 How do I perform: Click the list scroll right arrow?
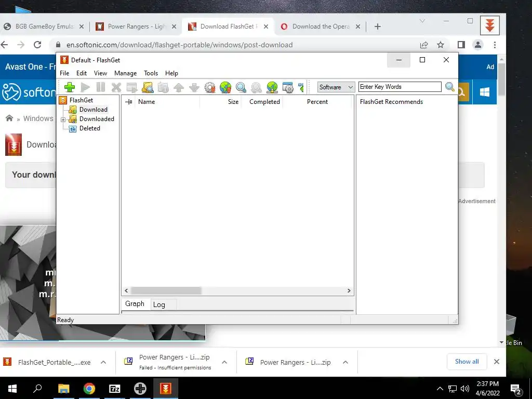(x=349, y=291)
